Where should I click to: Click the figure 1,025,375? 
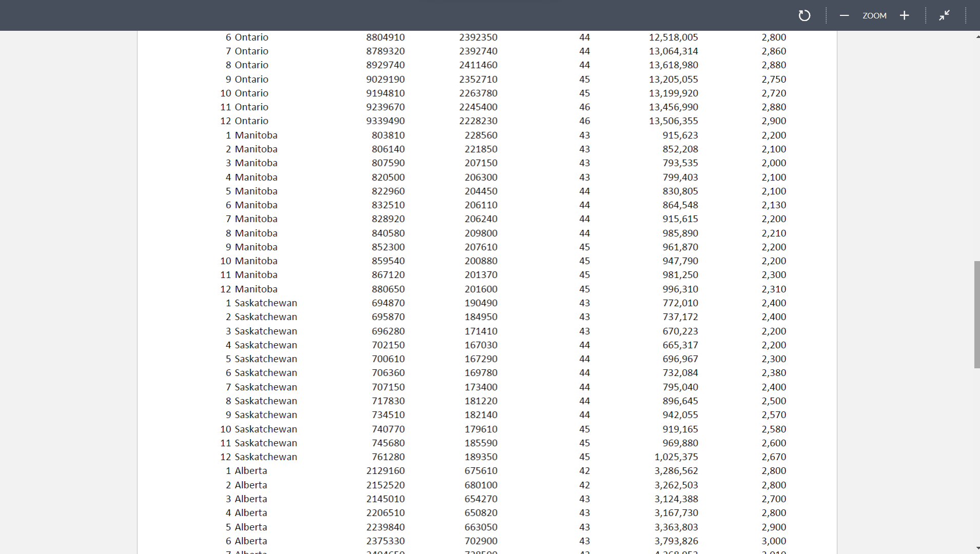tap(676, 457)
